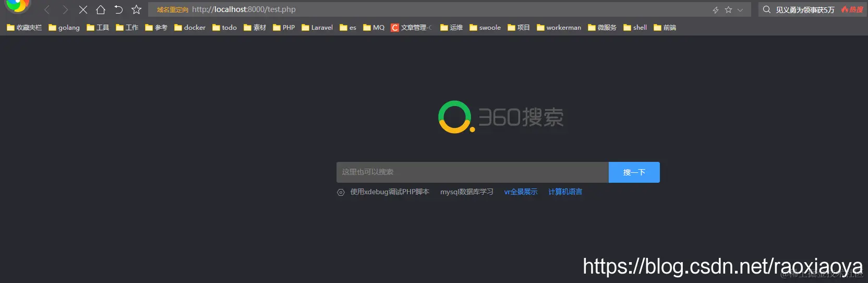Open the workerman bookmark folder
The image size is (868, 283).
pyautogui.click(x=559, y=27)
